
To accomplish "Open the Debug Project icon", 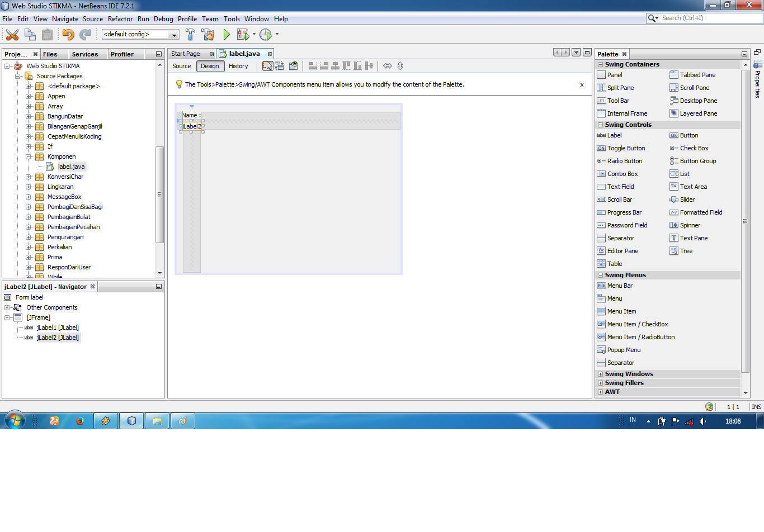I will coord(243,34).
